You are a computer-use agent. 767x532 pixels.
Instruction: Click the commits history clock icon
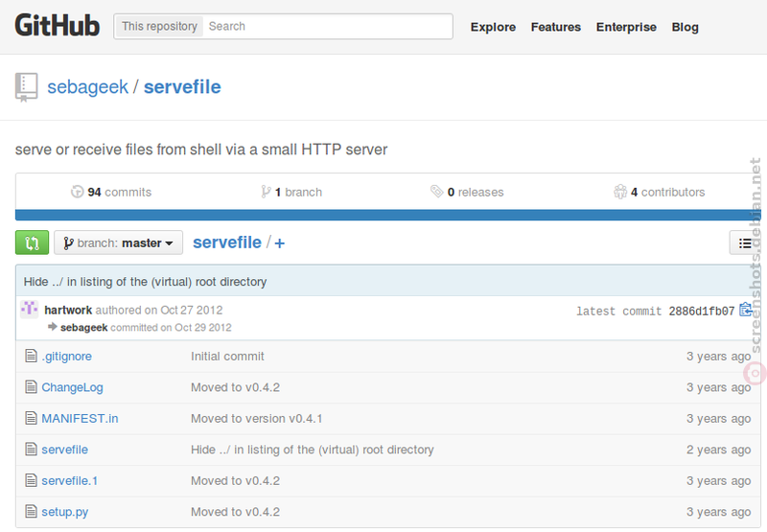coord(78,192)
